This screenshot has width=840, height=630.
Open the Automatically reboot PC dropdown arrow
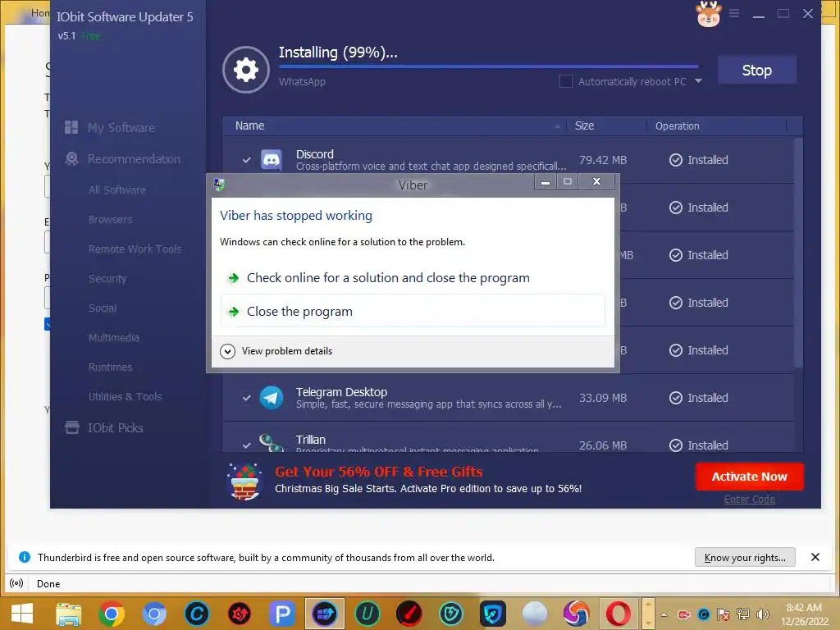[x=698, y=81]
